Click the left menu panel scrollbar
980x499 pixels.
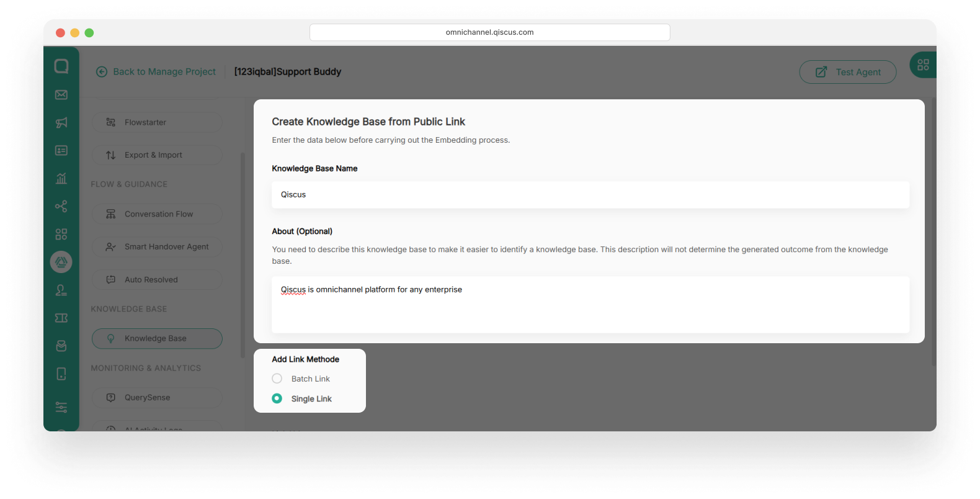click(x=243, y=254)
